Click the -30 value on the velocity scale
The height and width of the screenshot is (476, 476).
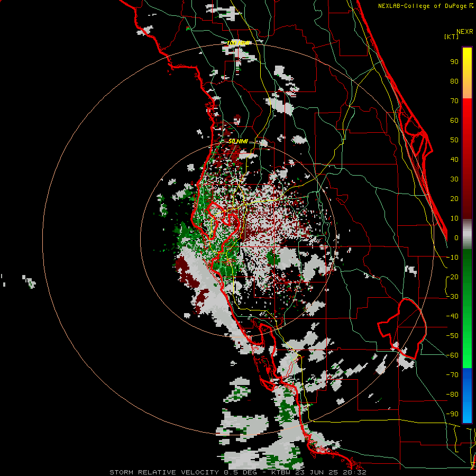(452, 297)
